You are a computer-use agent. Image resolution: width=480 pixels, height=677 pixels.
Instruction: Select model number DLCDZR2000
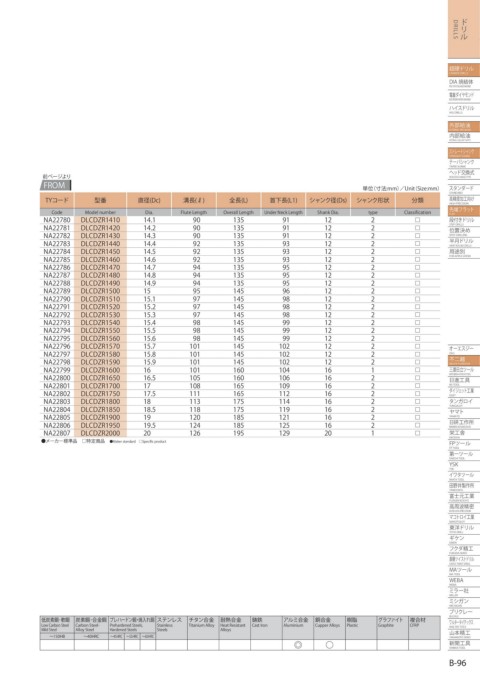point(101,433)
